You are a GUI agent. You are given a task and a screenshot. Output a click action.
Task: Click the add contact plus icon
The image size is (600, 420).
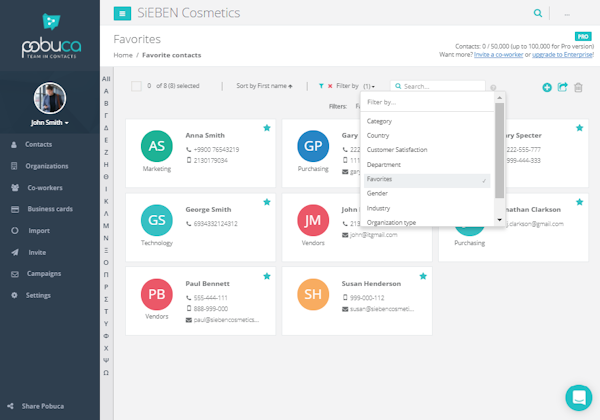tap(547, 88)
